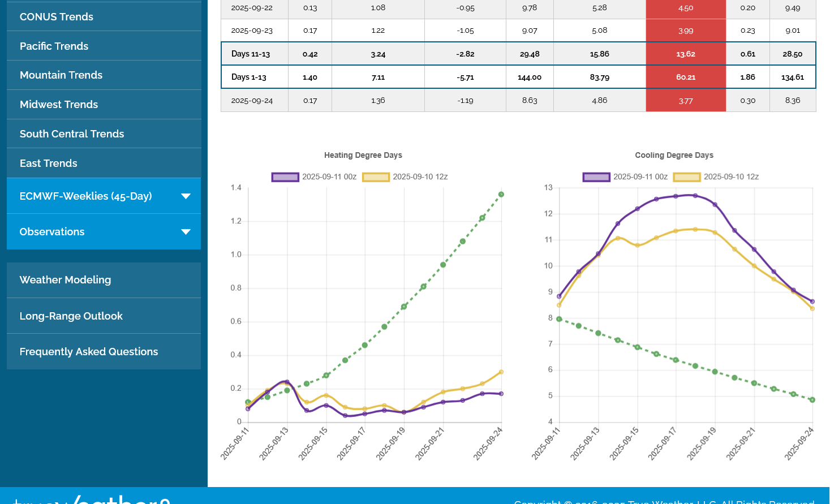Open CONUS Trends page

[x=57, y=17]
